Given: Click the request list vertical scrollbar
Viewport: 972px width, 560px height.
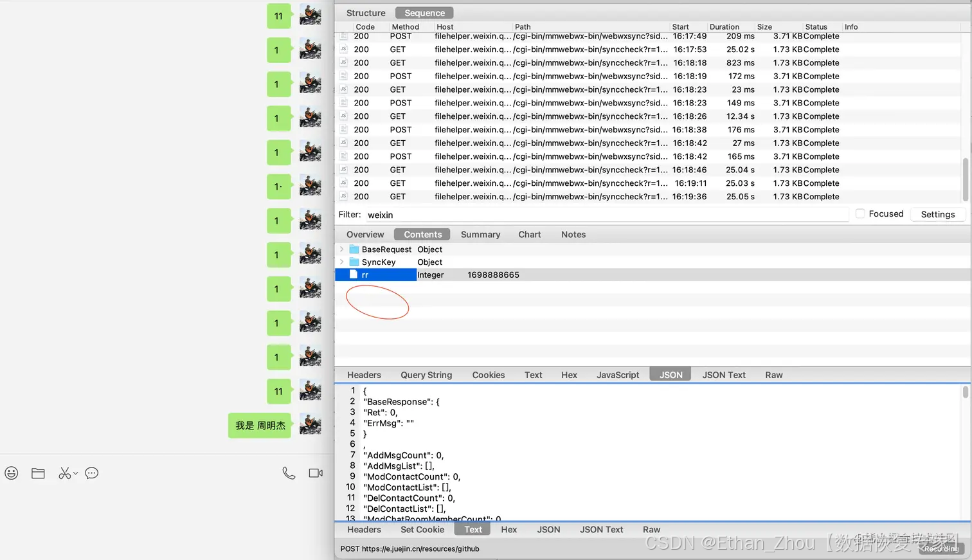Looking at the screenshot, I should (965, 179).
